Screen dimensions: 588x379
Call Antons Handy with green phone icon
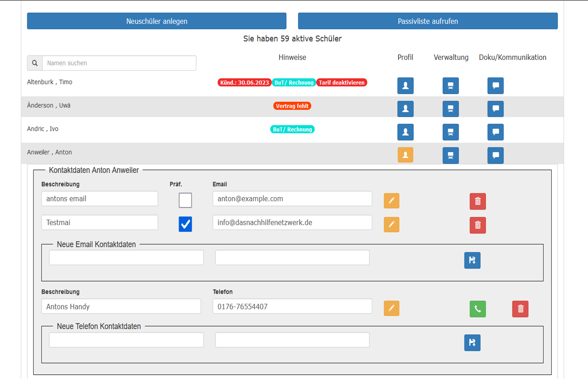click(477, 309)
